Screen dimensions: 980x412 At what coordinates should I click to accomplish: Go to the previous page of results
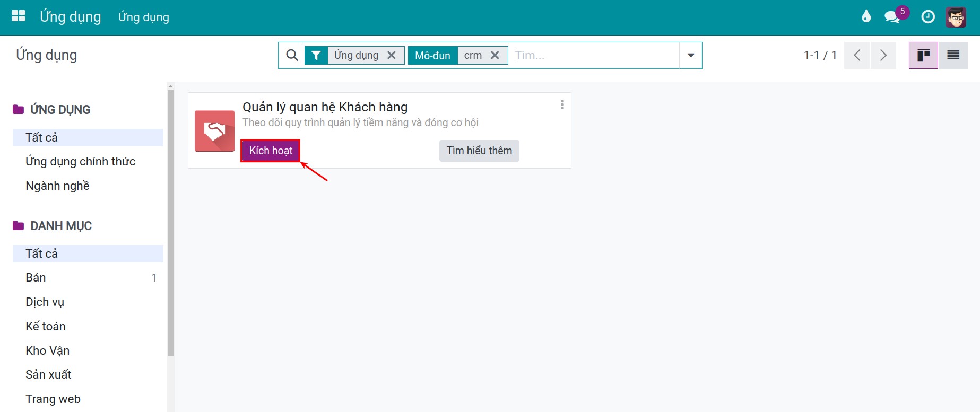(x=857, y=55)
